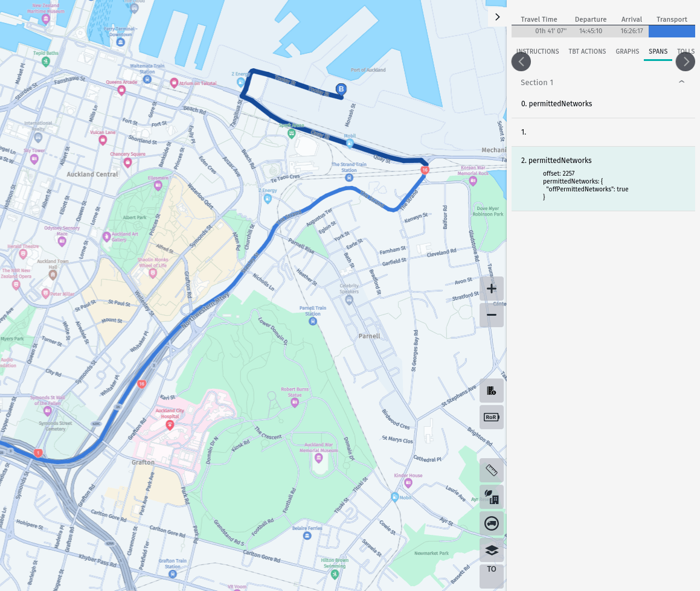Collapse the Section 1 panel

[x=682, y=83]
